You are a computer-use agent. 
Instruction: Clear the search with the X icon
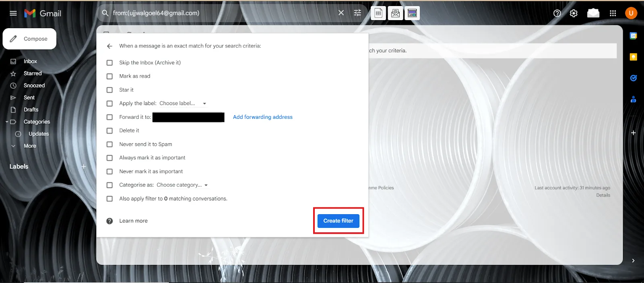[341, 13]
